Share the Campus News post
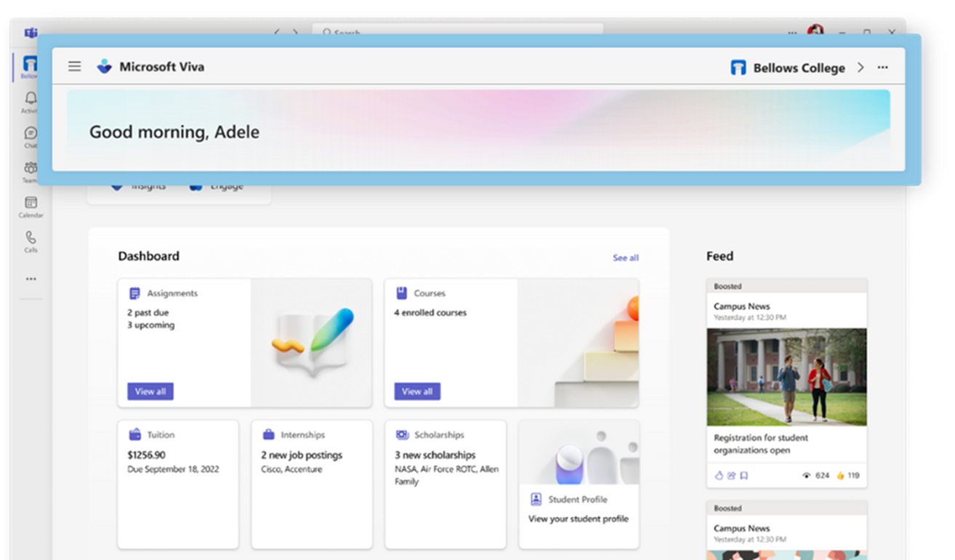The height and width of the screenshot is (560, 955). [x=731, y=476]
